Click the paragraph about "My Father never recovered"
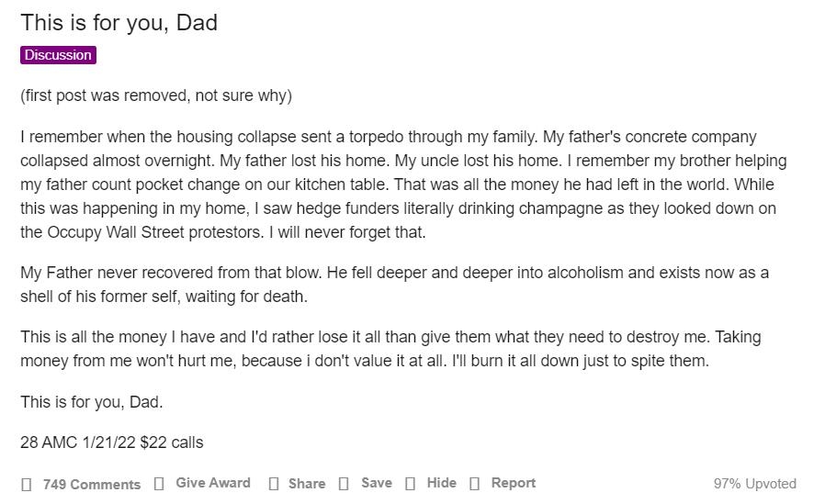The image size is (814, 504). [394, 285]
